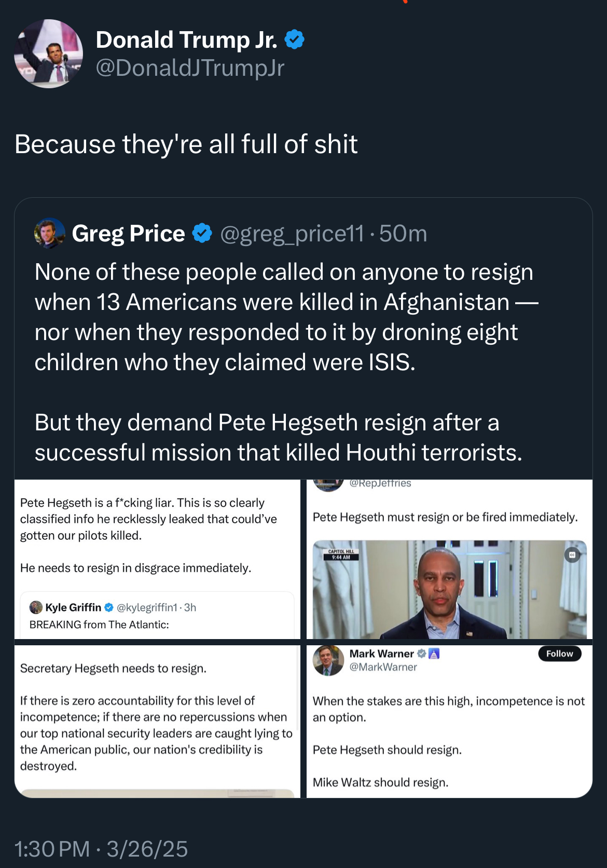Play the Capitol Hill video thumbnail

[x=449, y=589]
